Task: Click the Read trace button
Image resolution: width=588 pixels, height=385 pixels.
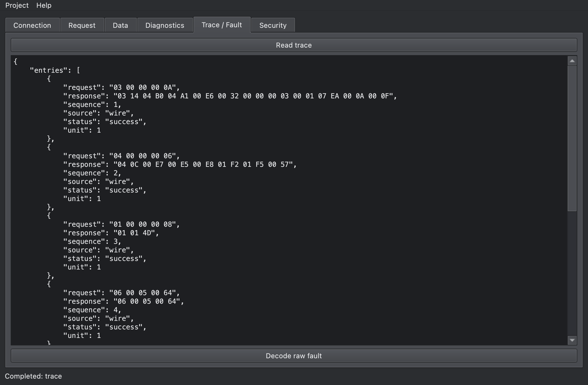Action: tap(294, 45)
